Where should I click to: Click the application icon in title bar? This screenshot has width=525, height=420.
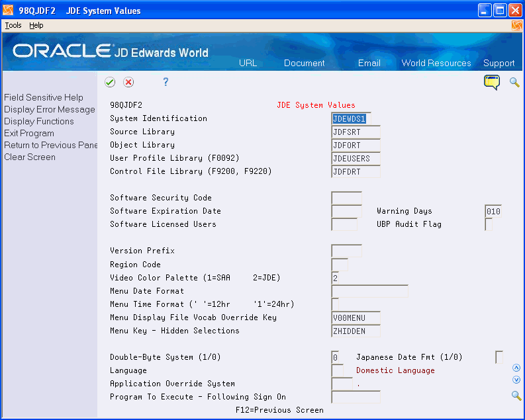coord(8,11)
